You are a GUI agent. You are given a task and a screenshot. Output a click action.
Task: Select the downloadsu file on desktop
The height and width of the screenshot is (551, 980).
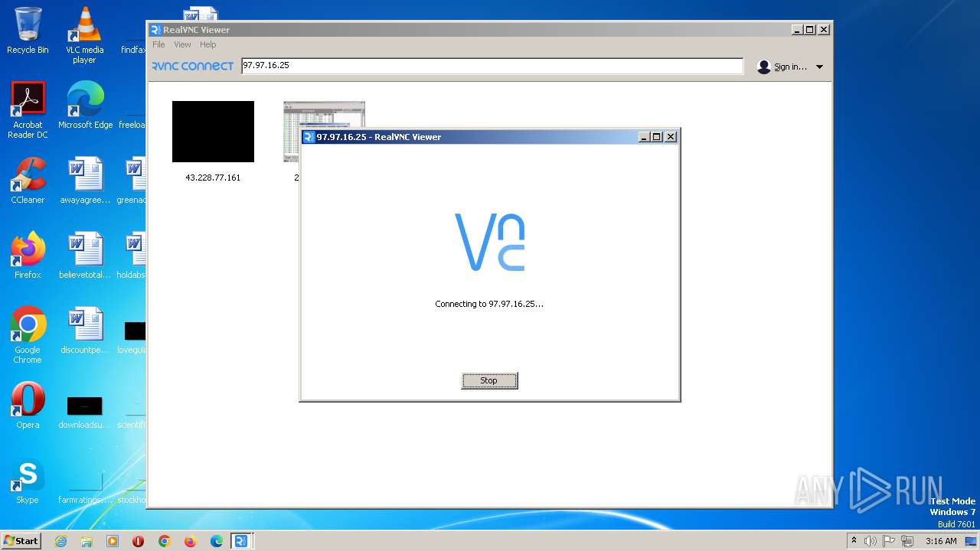tap(85, 412)
